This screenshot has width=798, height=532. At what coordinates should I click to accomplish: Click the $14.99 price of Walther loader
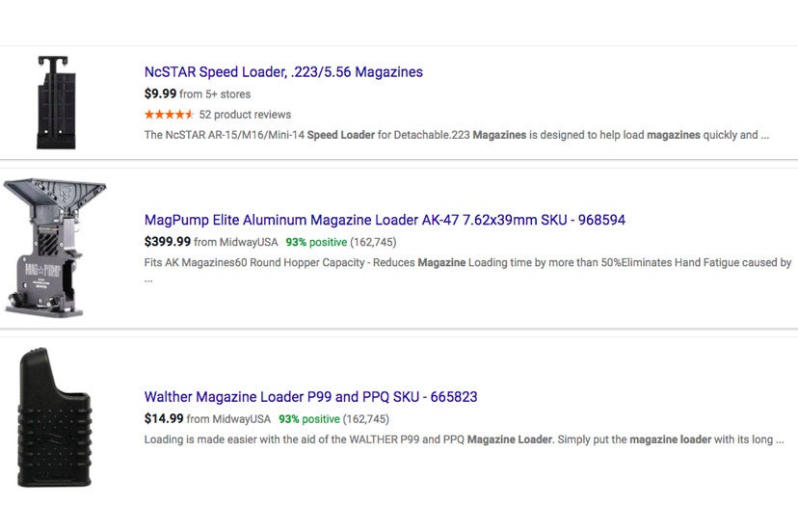coord(164,418)
